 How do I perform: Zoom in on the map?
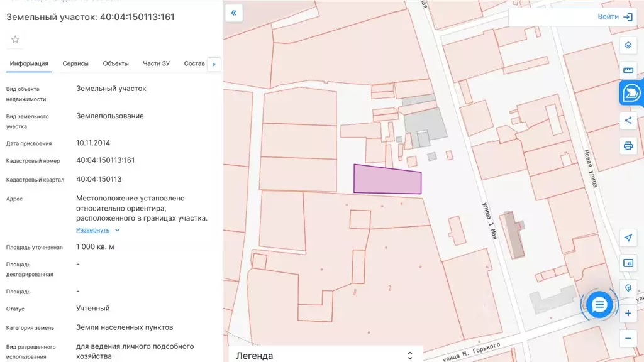click(628, 313)
